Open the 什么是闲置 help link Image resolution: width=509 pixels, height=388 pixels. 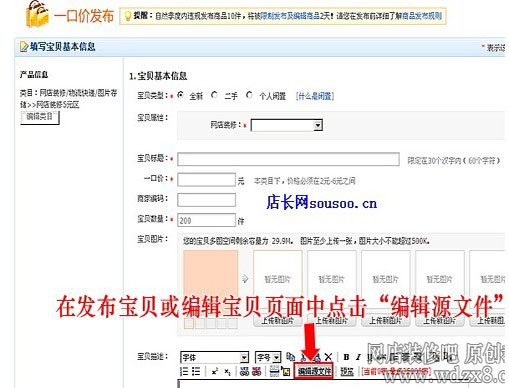click(315, 96)
